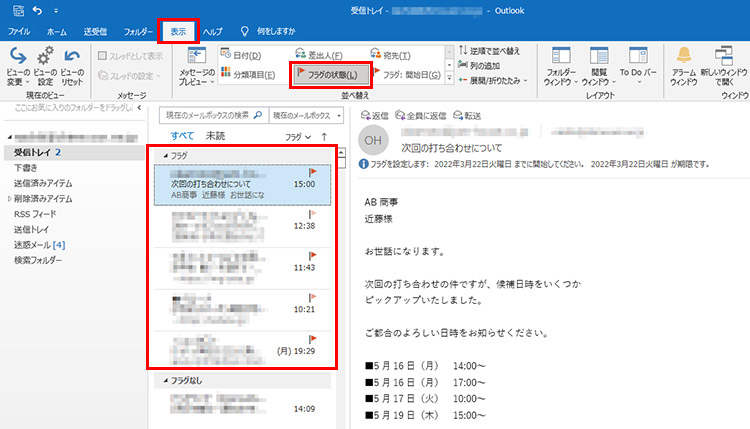This screenshot has width=750, height=429.
Task: Sort by フラグの状態 (Flag Status)
Action: [x=331, y=74]
